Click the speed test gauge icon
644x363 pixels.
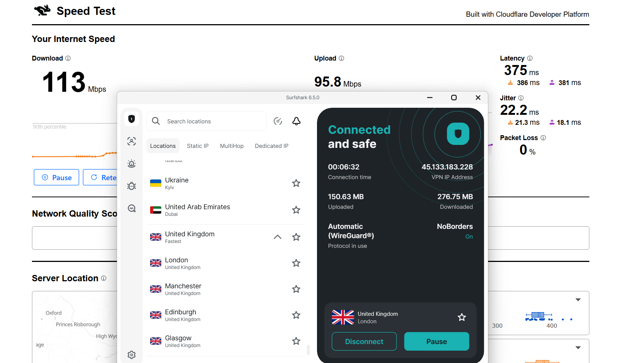278,121
